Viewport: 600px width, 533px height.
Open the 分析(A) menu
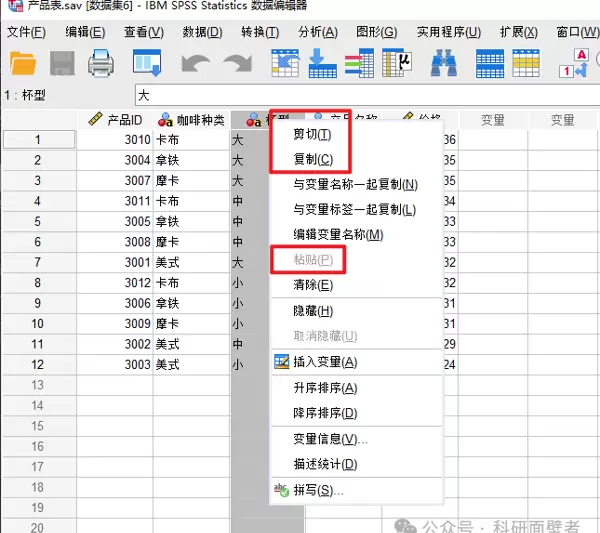(x=317, y=32)
